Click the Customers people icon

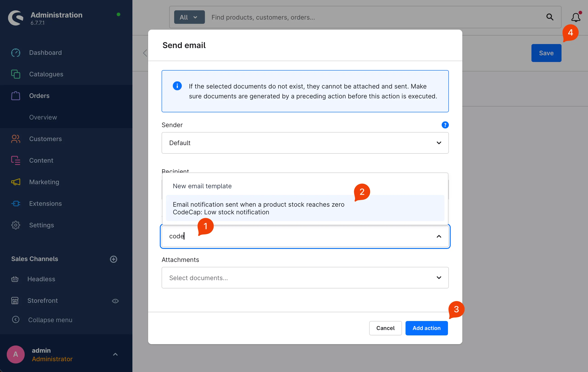[16, 139]
